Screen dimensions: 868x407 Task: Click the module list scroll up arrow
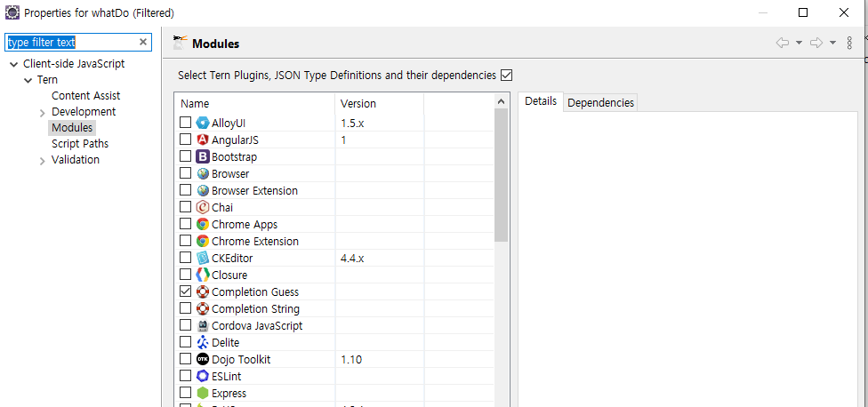tap(501, 101)
